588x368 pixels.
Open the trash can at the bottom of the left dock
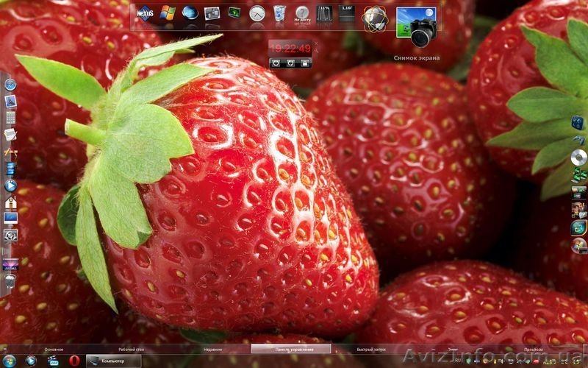click(x=10, y=281)
